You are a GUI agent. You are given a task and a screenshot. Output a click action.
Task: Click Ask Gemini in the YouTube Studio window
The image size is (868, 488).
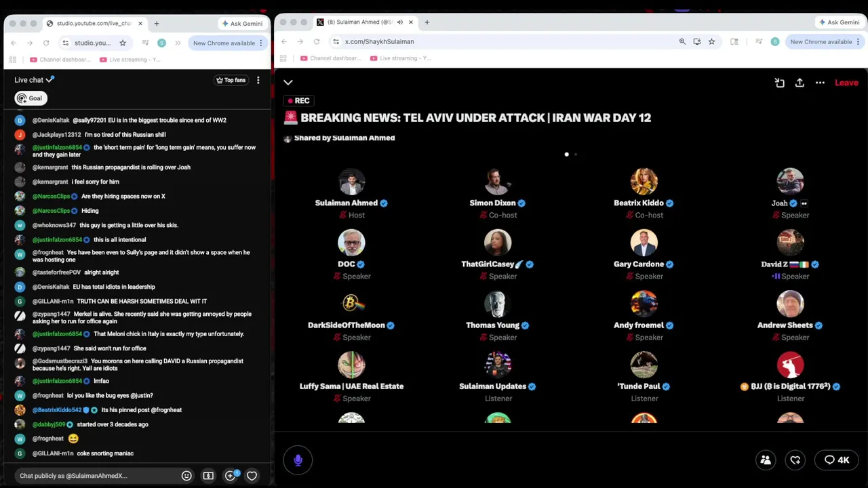tap(242, 23)
